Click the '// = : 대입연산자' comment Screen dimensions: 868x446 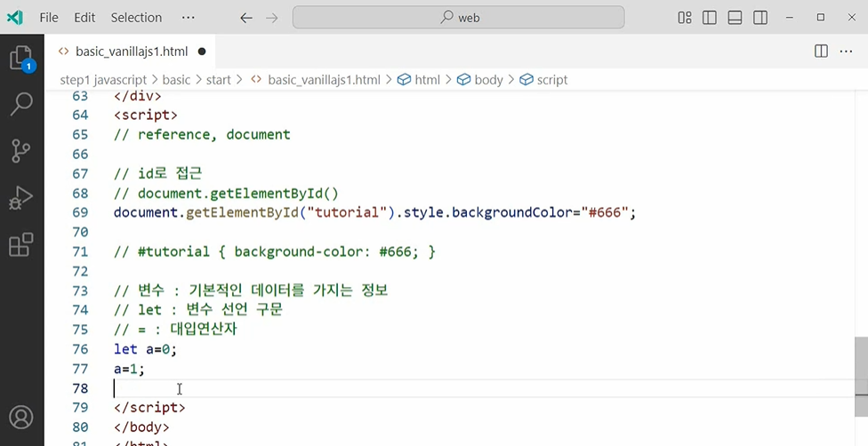point(175,330)
